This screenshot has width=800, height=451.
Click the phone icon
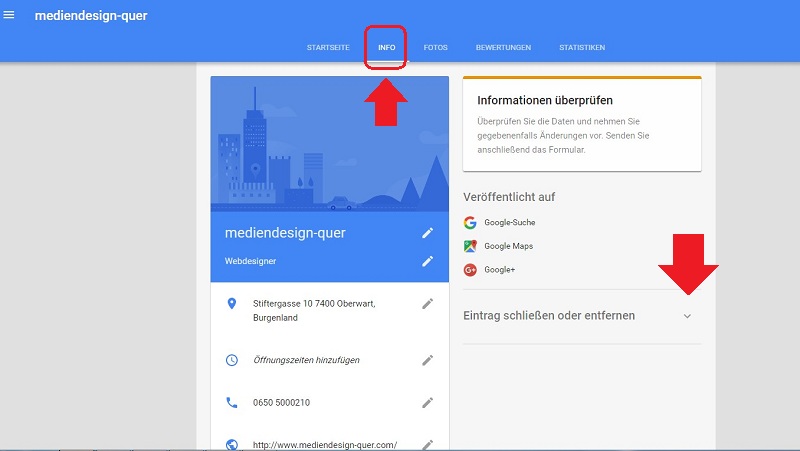pos(232,403)
